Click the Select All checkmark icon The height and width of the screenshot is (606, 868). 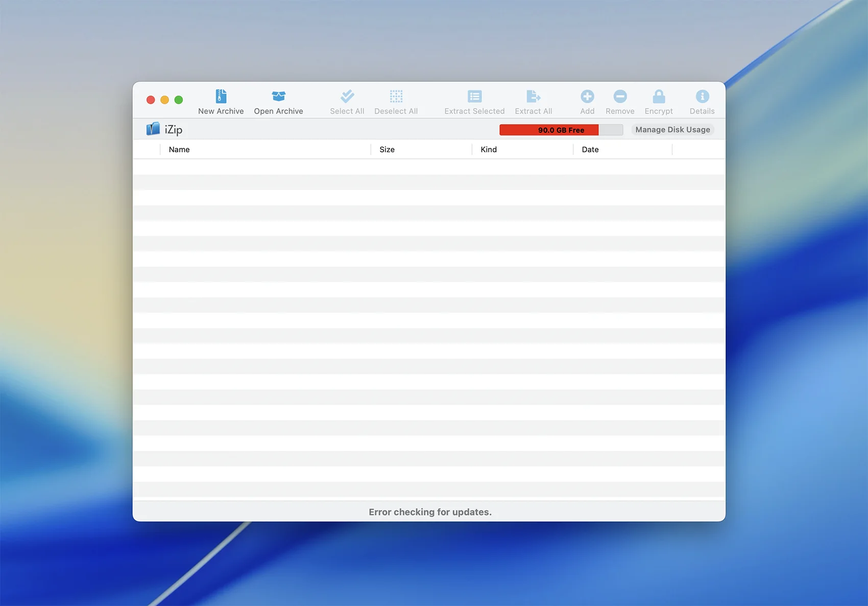coord(347,97)
